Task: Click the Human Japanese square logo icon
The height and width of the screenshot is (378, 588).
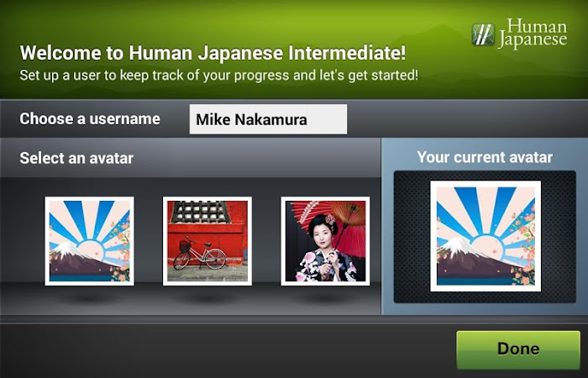Action: (x=483, y=34)
